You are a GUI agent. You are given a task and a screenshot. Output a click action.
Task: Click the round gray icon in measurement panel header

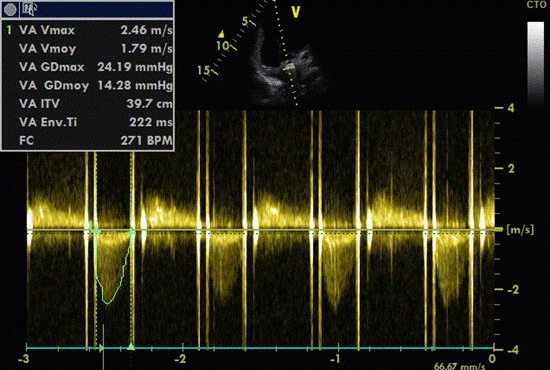coord(11,9)
